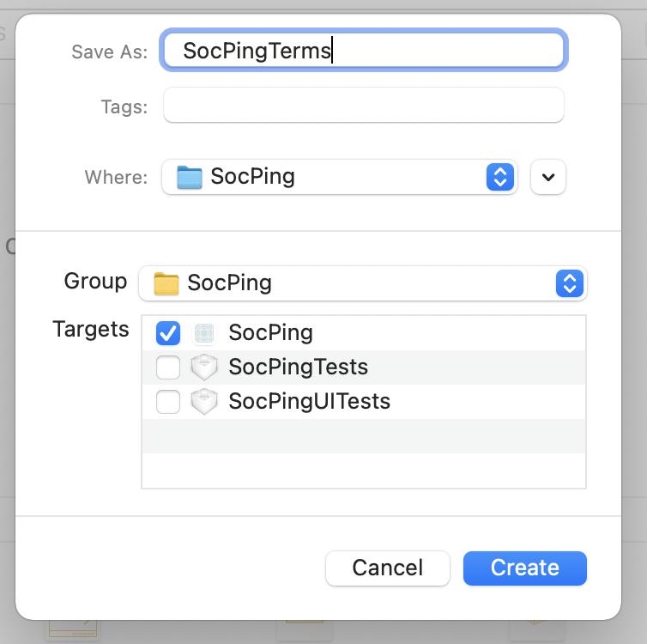Image resolution: width=647 pixels, height=644 pixels.
Task: Open the Where location dropdown
Action: [x=339, y=178]
